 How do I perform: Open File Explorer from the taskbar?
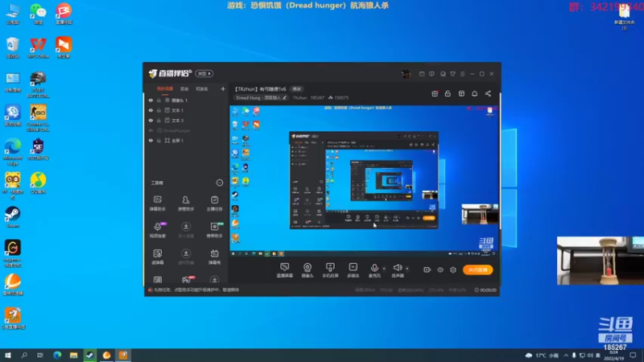pos(73,355)
